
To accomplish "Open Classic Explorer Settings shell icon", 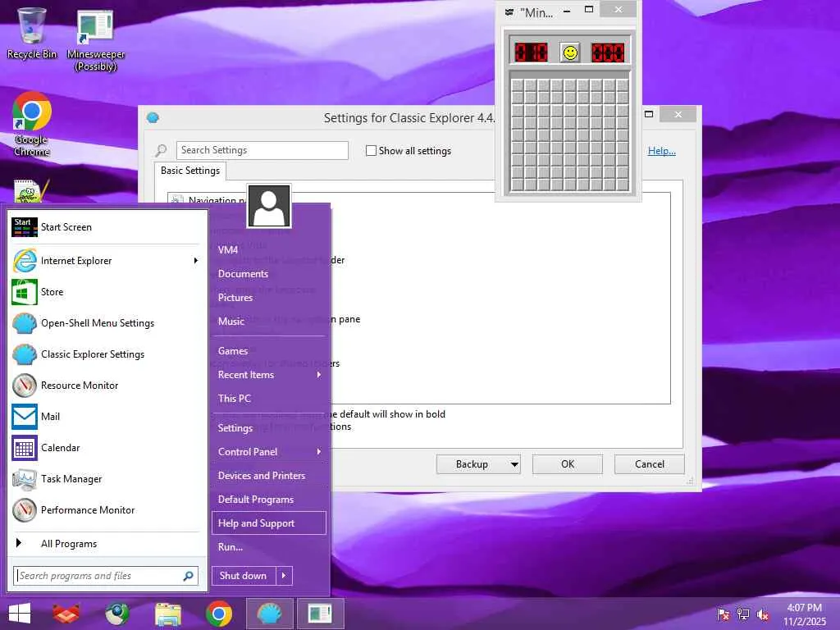I will point(25,354).
